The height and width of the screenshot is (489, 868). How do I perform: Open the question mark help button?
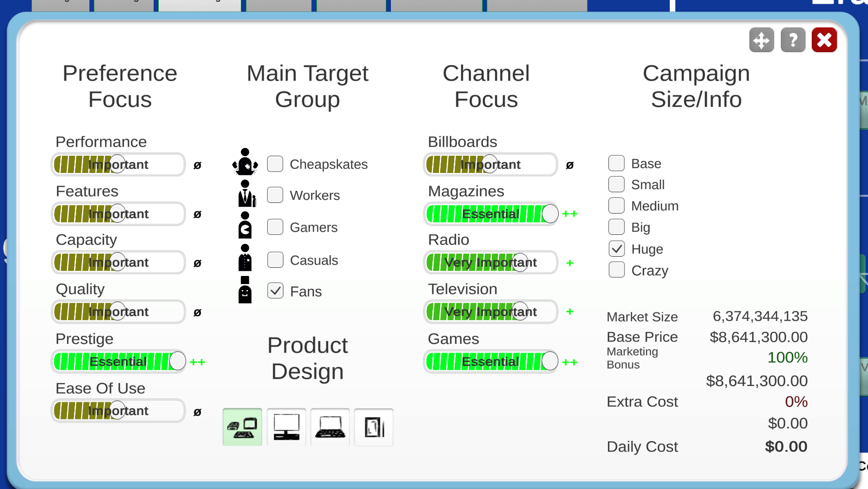(x=793, y=40)
